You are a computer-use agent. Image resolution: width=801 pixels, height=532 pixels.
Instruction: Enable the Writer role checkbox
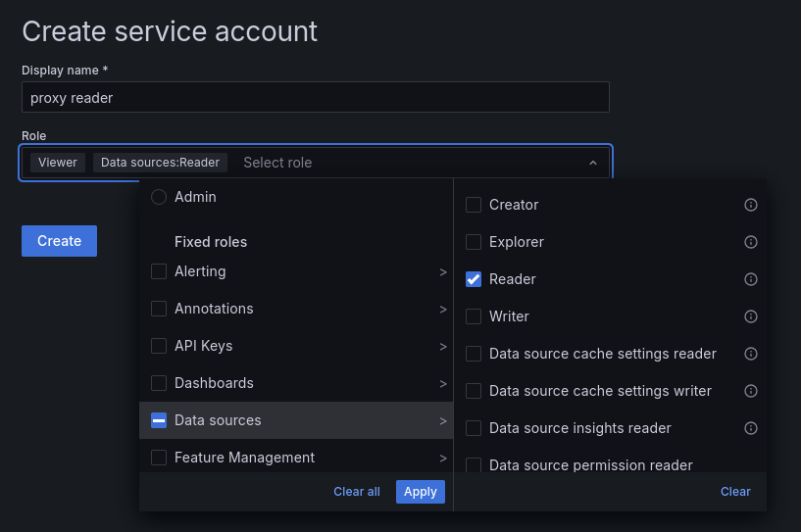(x=474, y=316)
